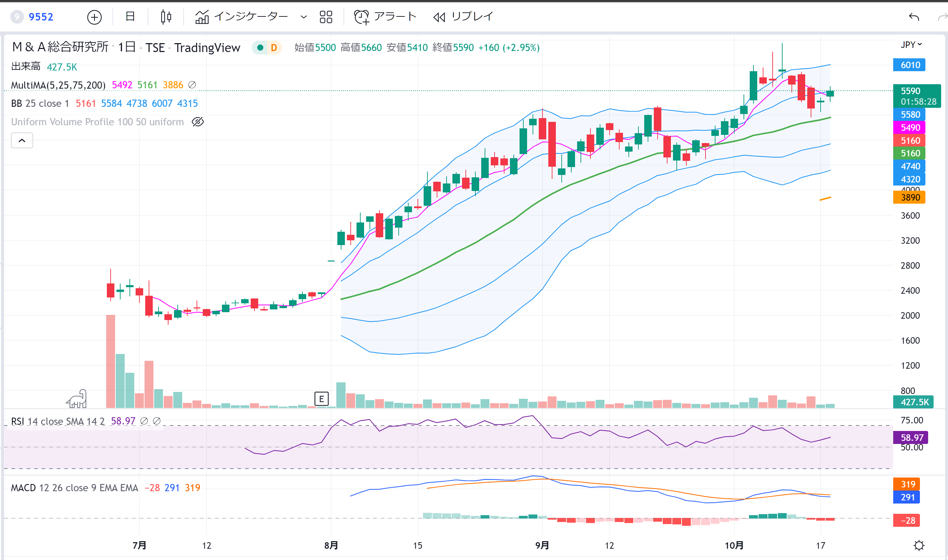Open the candlestick chart type menu
Image resolution: width=948 pixels, height=560 pixels.
tap(166, 17)
